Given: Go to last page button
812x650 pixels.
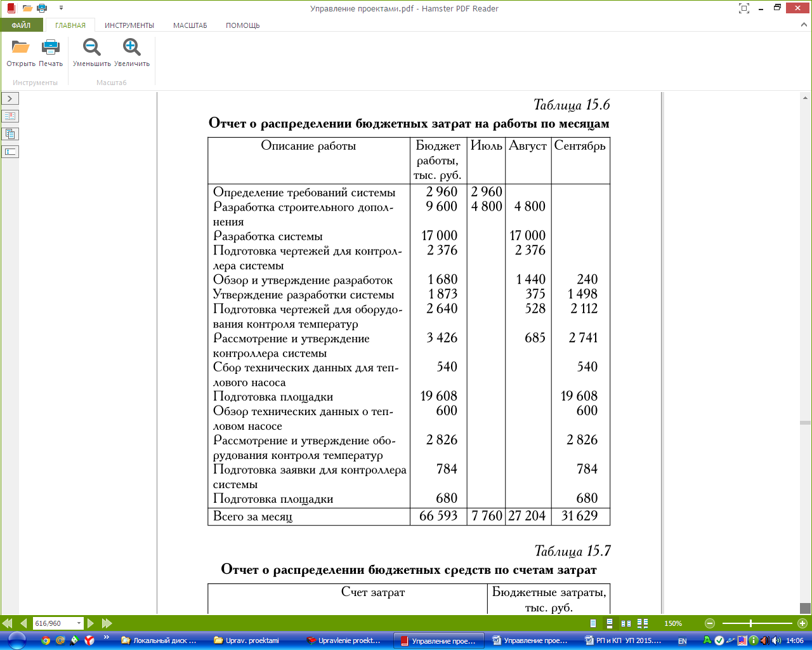Looking at the screenshot, I should (x=107, y=623).
